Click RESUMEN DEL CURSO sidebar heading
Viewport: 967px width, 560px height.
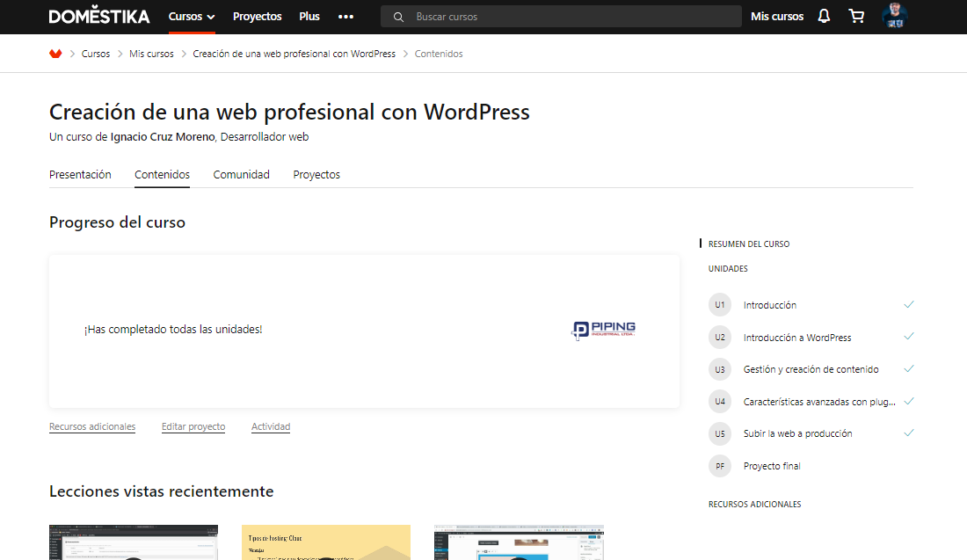click(x=749, y=244)
